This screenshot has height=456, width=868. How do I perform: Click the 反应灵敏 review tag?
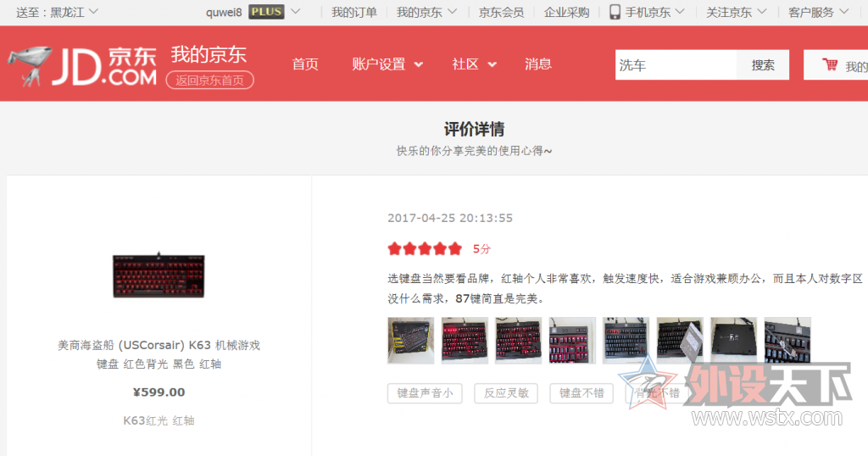point(506,393)
